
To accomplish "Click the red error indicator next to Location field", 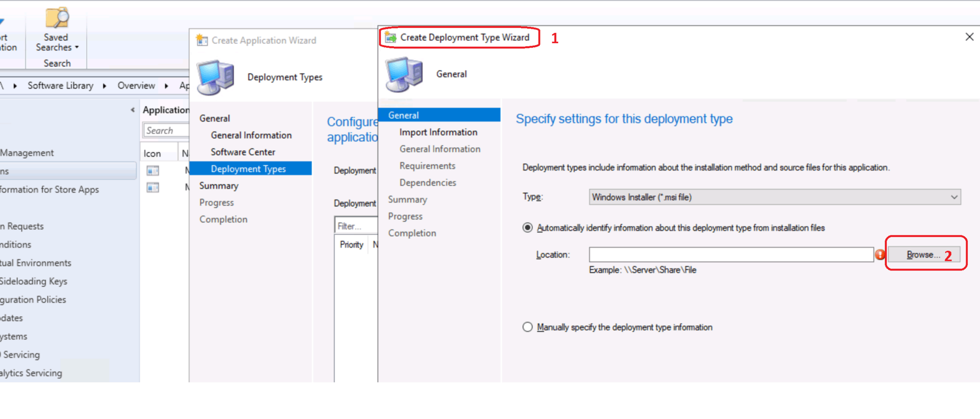I will point(880,255).
